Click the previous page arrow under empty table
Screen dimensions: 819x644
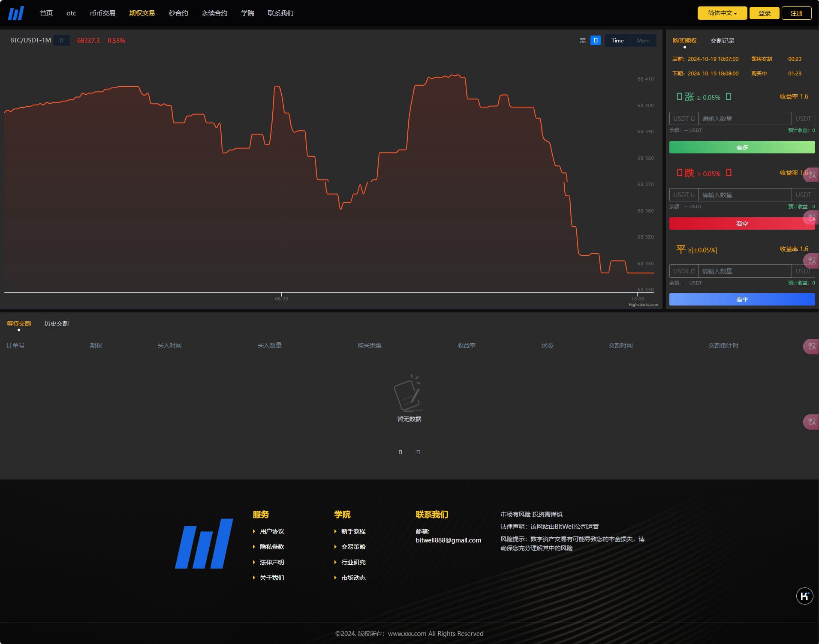[x=400, y=452]
